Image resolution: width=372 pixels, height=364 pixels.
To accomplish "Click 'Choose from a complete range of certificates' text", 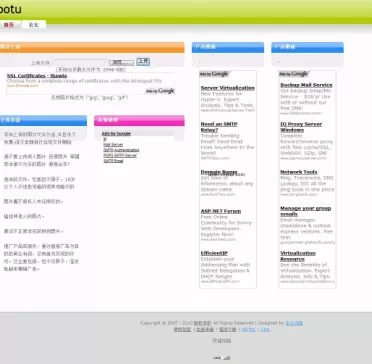I will click(x=84, y=81).
